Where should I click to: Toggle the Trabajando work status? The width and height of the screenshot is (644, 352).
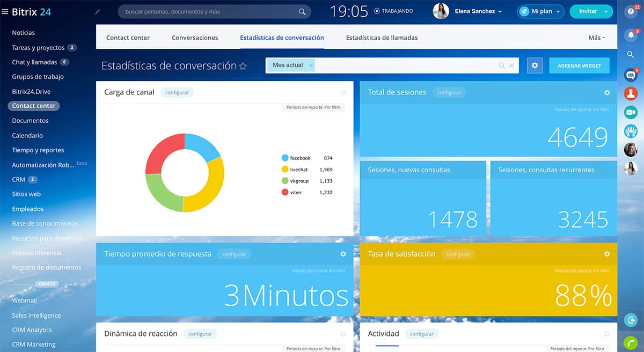click(x=393, y=11)
